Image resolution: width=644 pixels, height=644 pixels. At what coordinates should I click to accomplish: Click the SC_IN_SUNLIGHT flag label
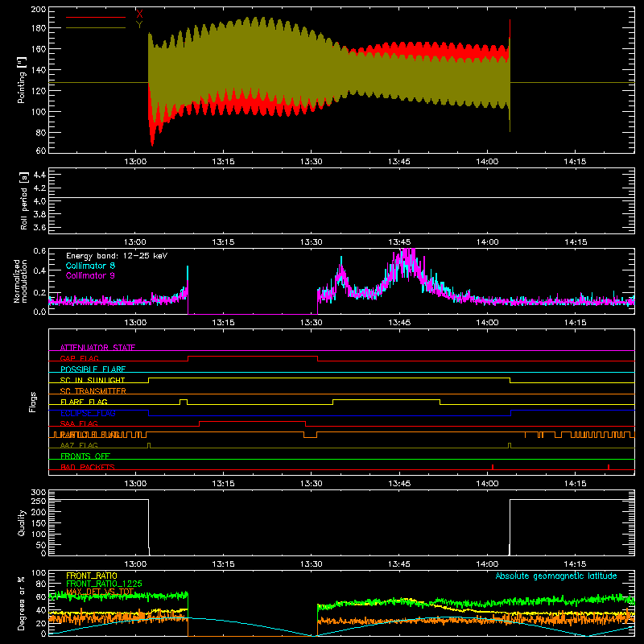93,380
